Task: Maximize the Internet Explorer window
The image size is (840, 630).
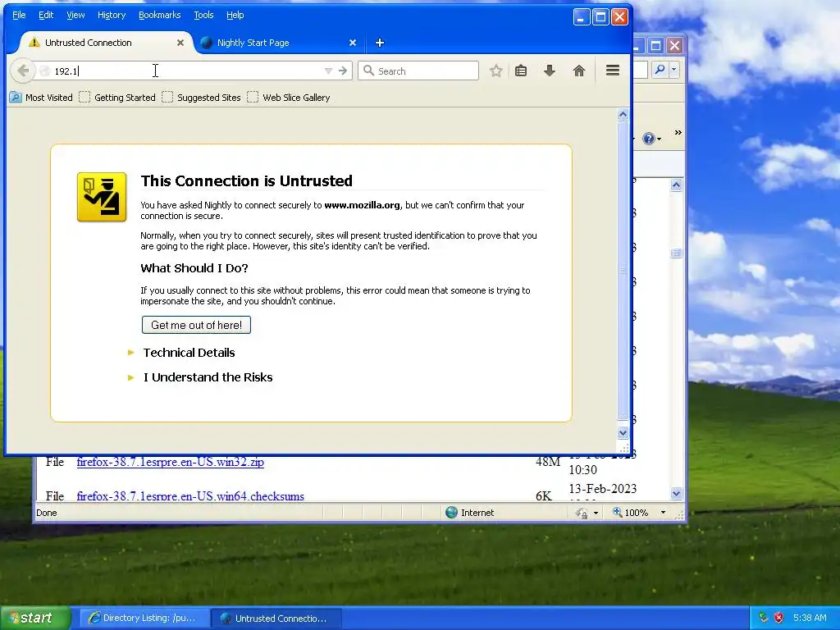Action: (655, 46)
